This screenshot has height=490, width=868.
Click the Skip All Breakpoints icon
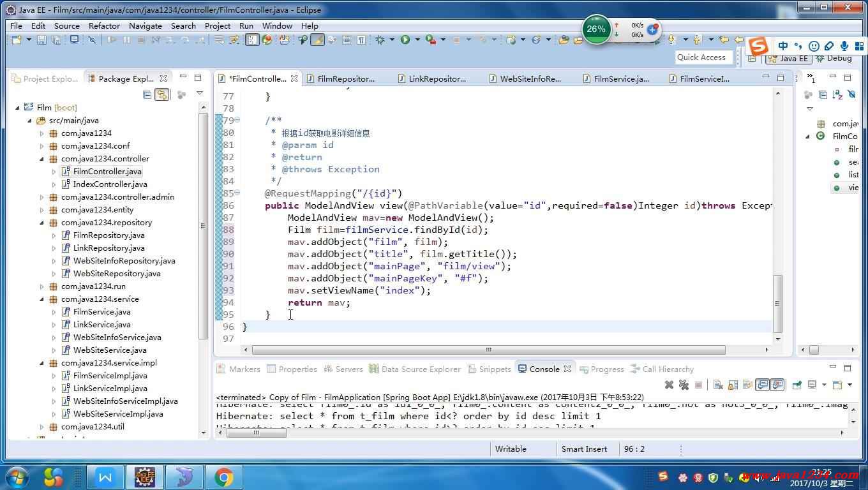pos(92,40)
